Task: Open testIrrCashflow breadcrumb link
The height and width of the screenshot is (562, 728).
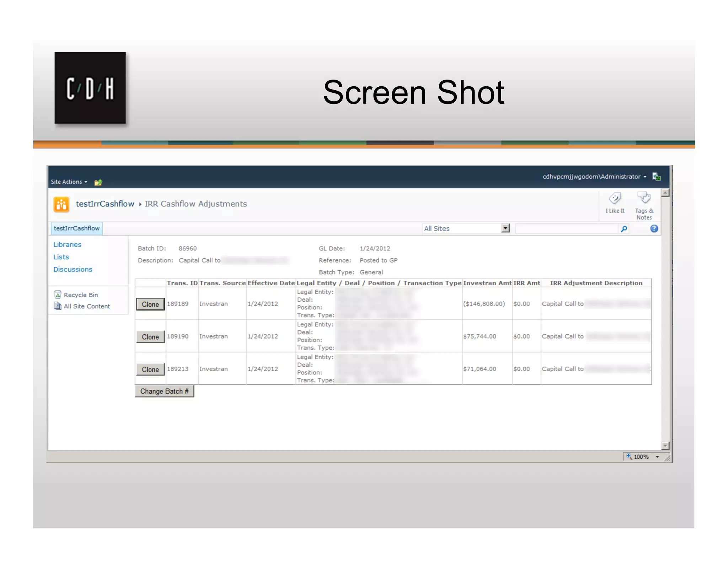Action: [x=105, y=204]
